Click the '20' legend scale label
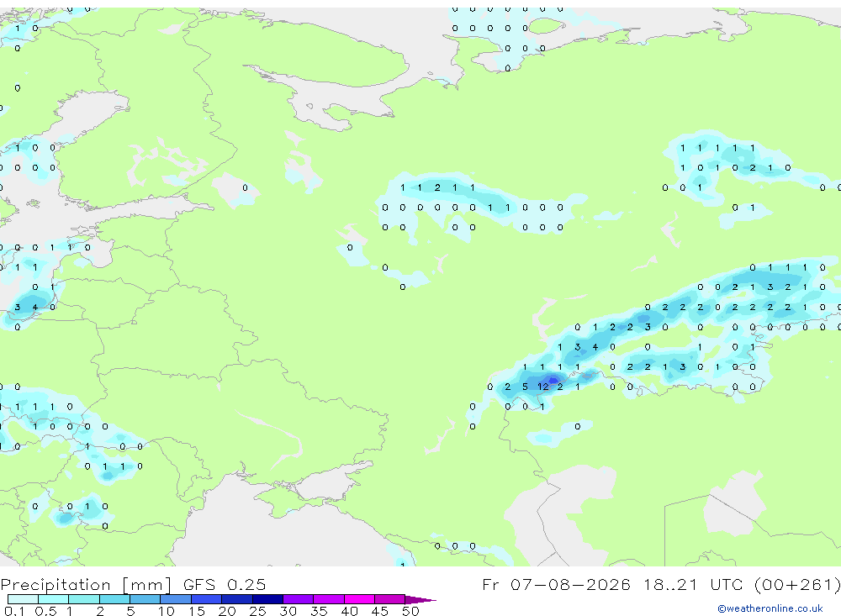The width and height of the screenshot is (841, 616). coord(227,611)
